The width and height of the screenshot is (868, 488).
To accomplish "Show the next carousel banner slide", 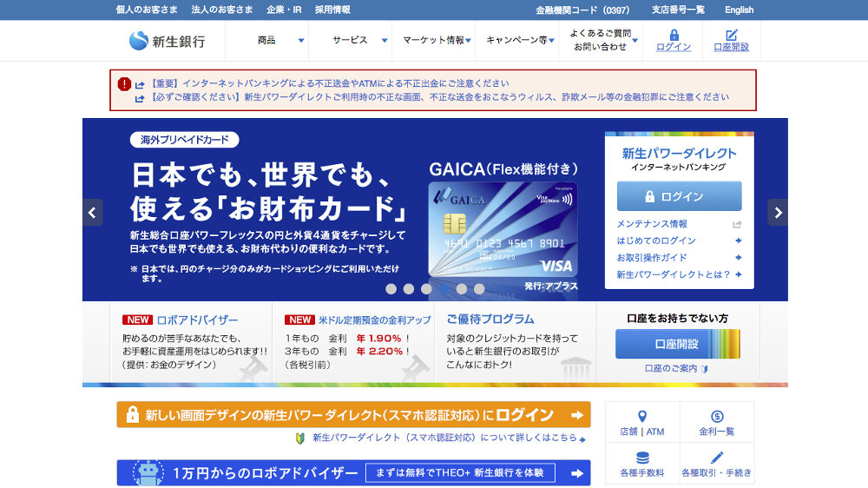I will 778,212.
